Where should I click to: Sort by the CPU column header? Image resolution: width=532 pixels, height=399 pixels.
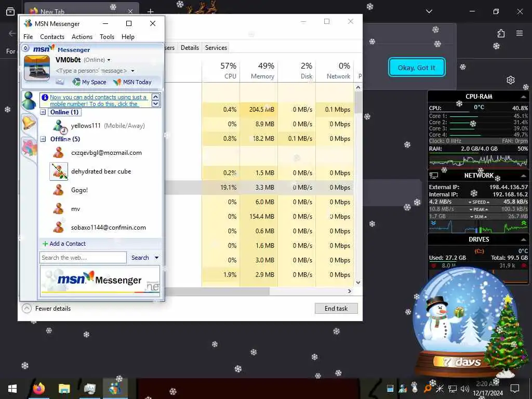coord(221,71)
